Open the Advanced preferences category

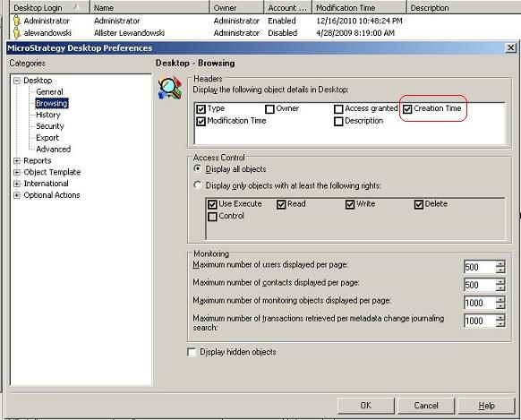[53, 150]
